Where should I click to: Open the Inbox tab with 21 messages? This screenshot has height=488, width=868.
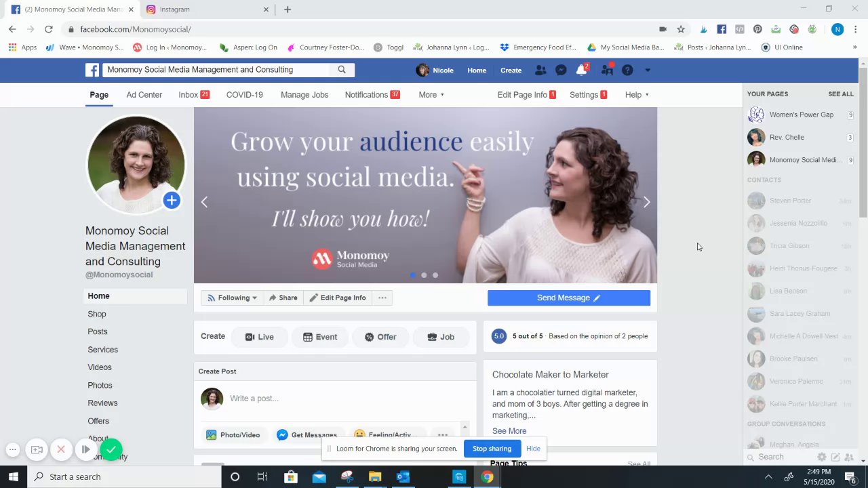click(194, 95)
